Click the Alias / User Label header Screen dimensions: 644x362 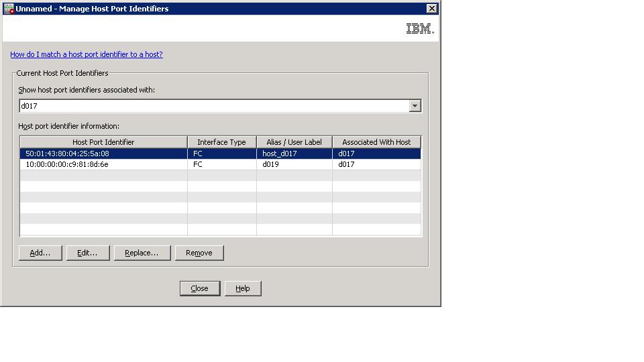tap(294, 142)
